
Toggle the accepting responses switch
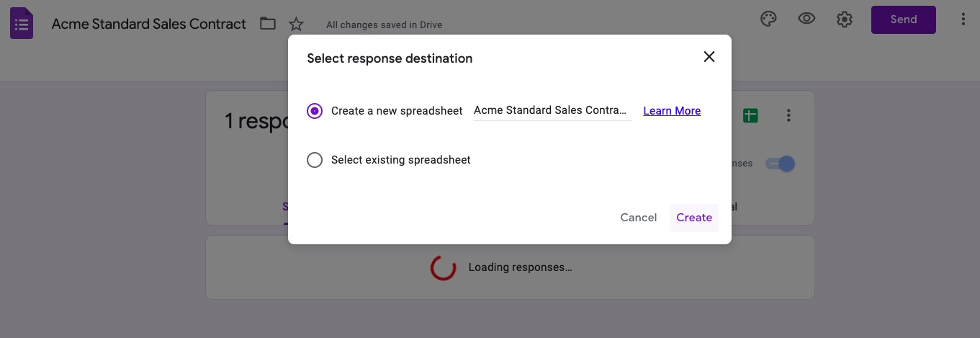coord(780,164)
